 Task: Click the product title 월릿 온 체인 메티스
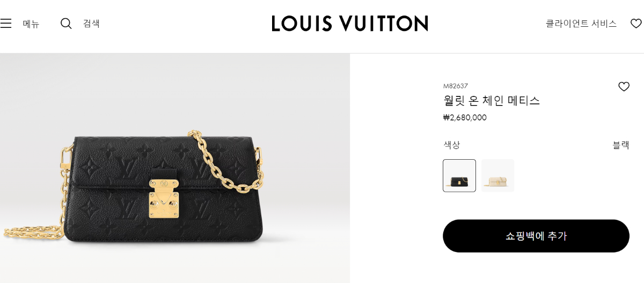[492, 100]
